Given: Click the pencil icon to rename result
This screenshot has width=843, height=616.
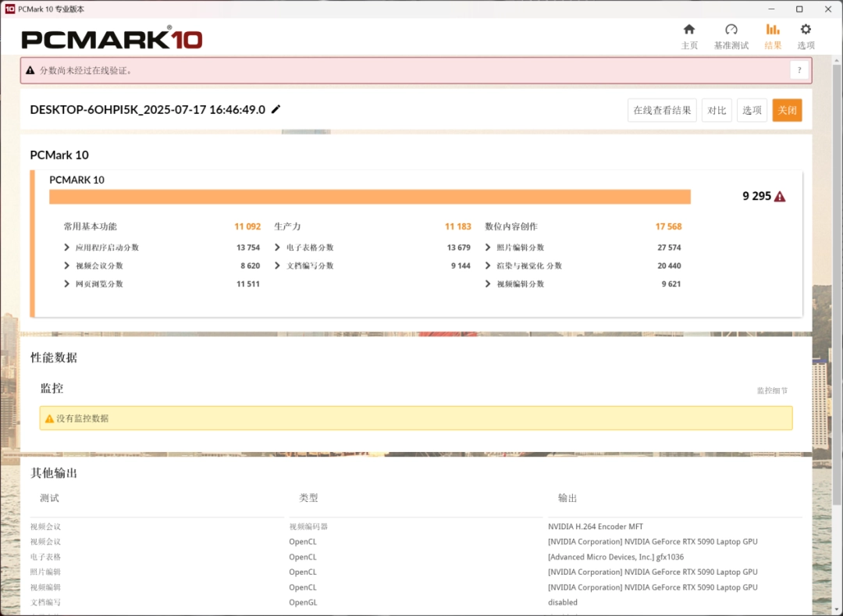Looking at the screenshot, I should point(276,109).
